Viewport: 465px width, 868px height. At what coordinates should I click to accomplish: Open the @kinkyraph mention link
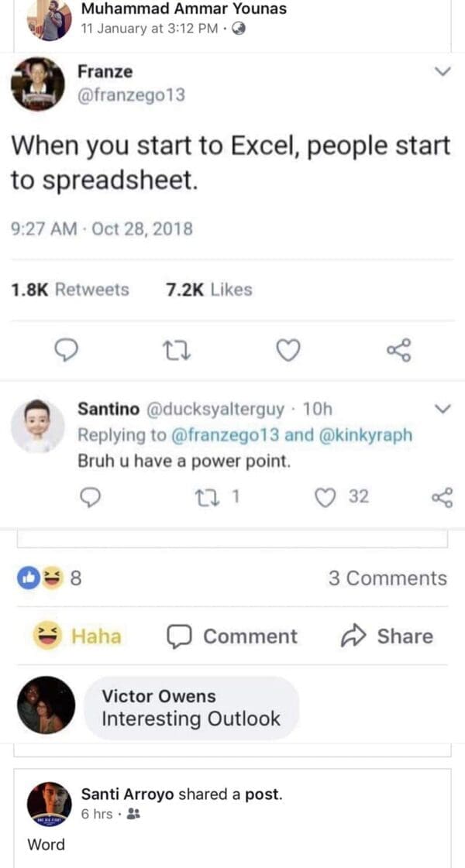click(365, 434)
